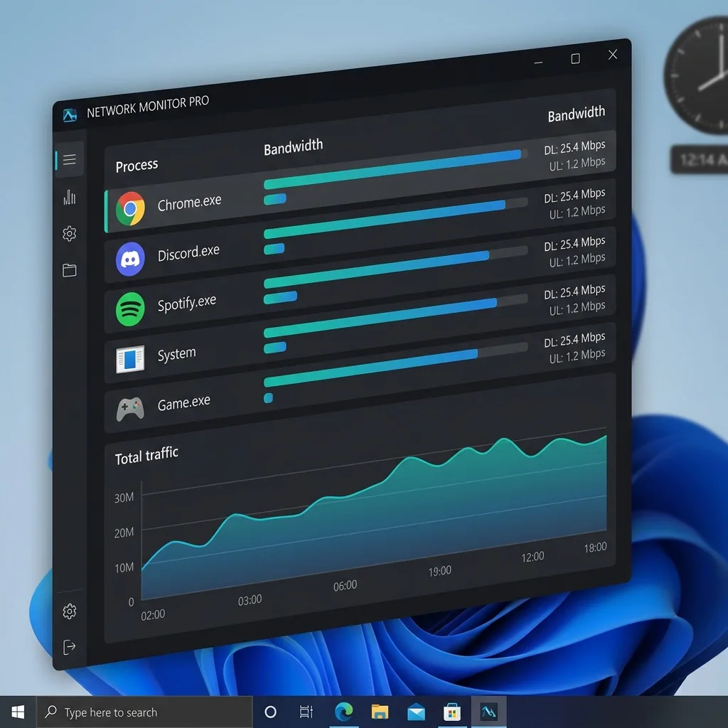
Task: Open the bar chart statistics view
Action: 69,197
